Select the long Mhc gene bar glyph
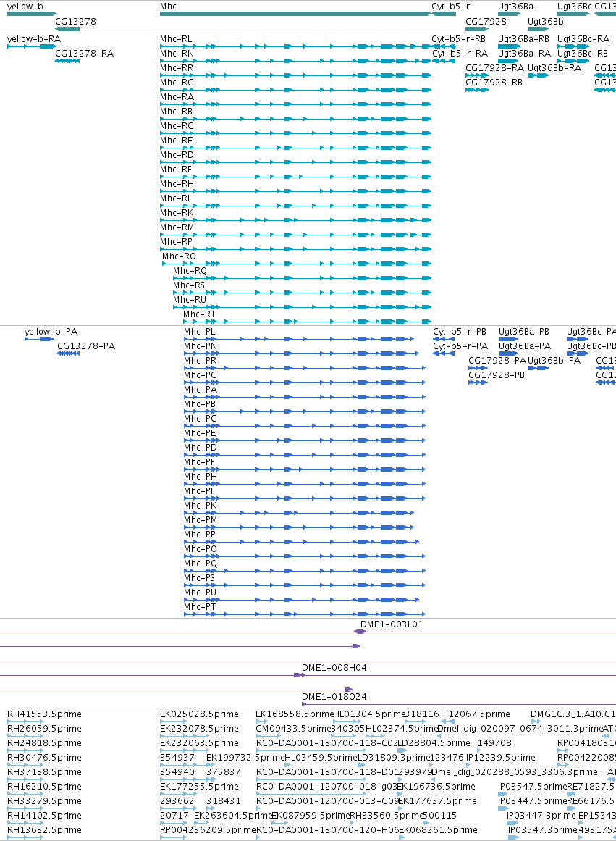This screenshot has height=841, width=616. click(295, 14)
